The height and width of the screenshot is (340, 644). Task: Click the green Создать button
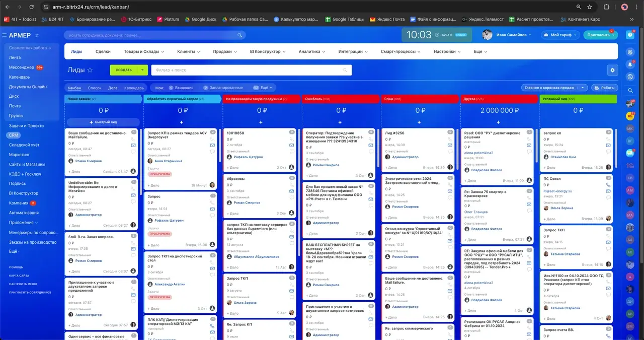tap(124, 70)
